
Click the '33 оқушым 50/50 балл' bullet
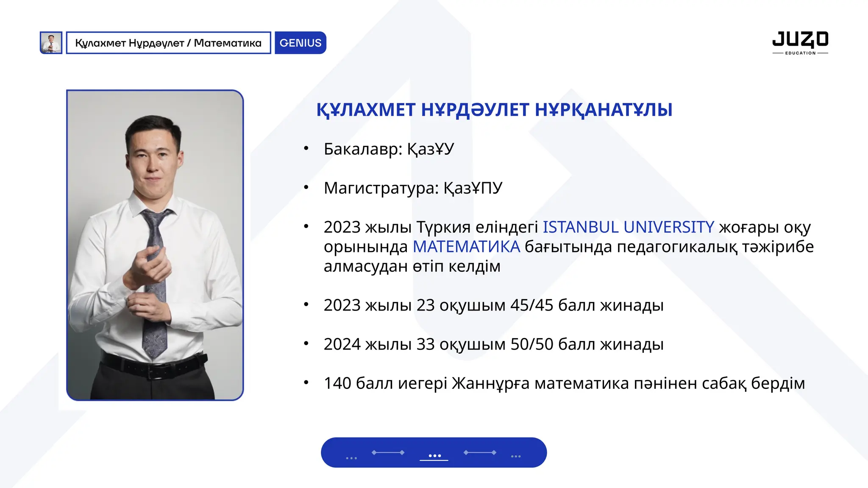493,344
